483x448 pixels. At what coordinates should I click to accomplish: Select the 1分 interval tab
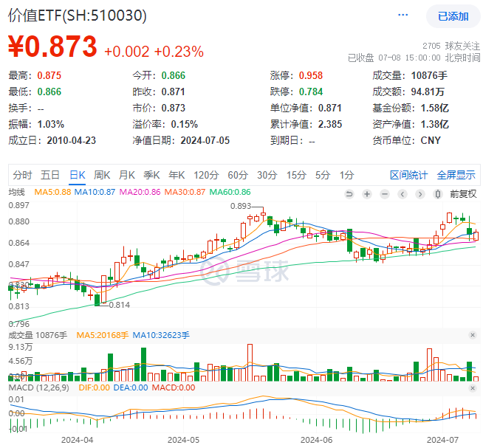tap(347, 175)
